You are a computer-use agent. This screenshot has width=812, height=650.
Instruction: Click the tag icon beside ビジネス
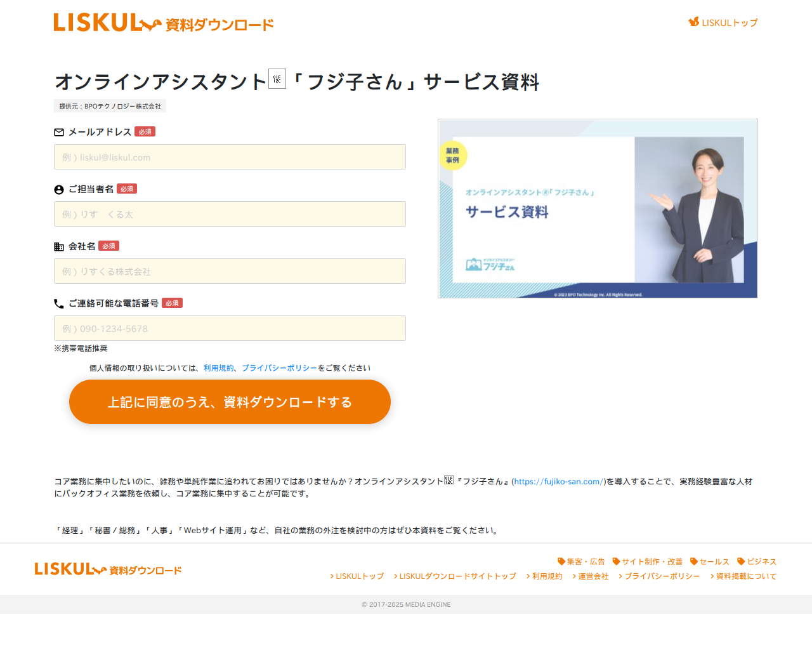click(x=741, y=562)
